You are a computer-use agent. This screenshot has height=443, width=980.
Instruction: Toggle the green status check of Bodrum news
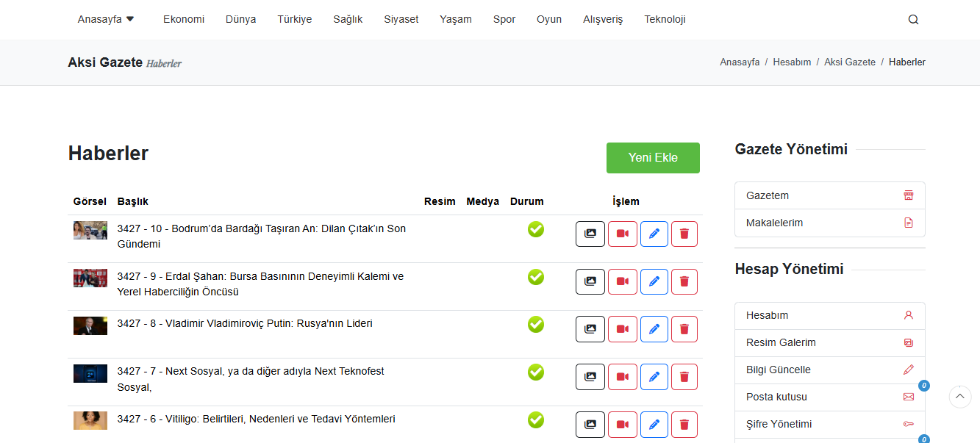[x=536, y=229]
